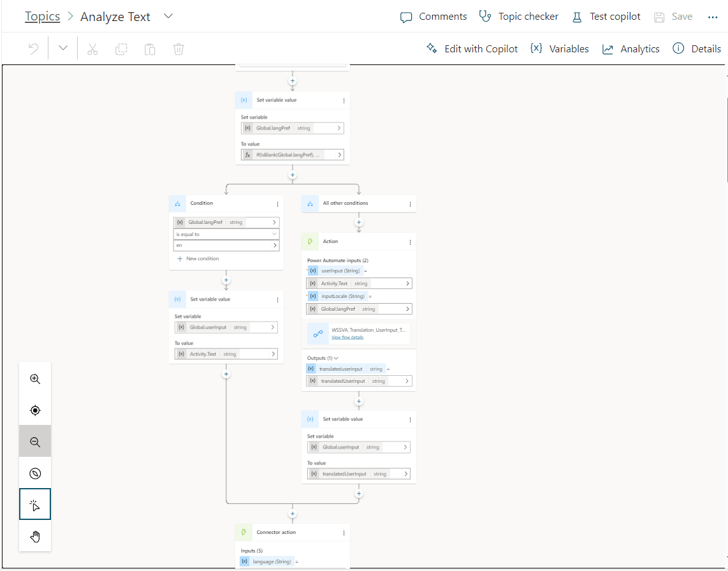Copy the node with the copy icon
The height and width of the screenshot is (571, 728).
click(x=120, y=48)
